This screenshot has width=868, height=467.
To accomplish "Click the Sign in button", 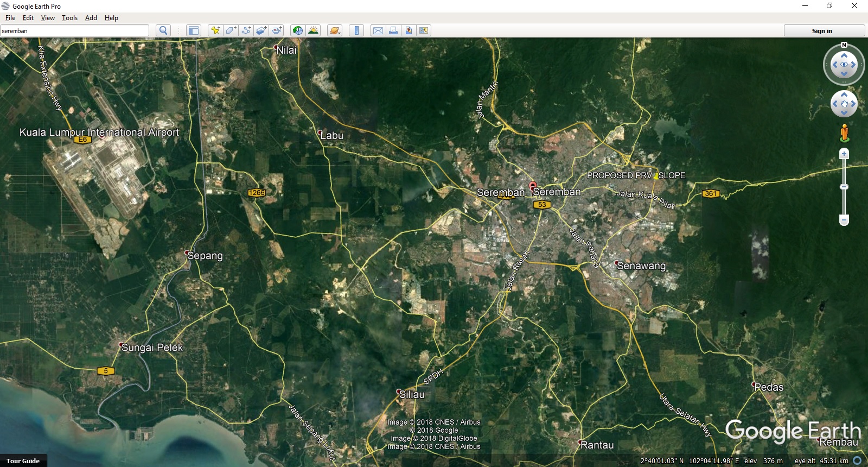I will click(824, 30).
